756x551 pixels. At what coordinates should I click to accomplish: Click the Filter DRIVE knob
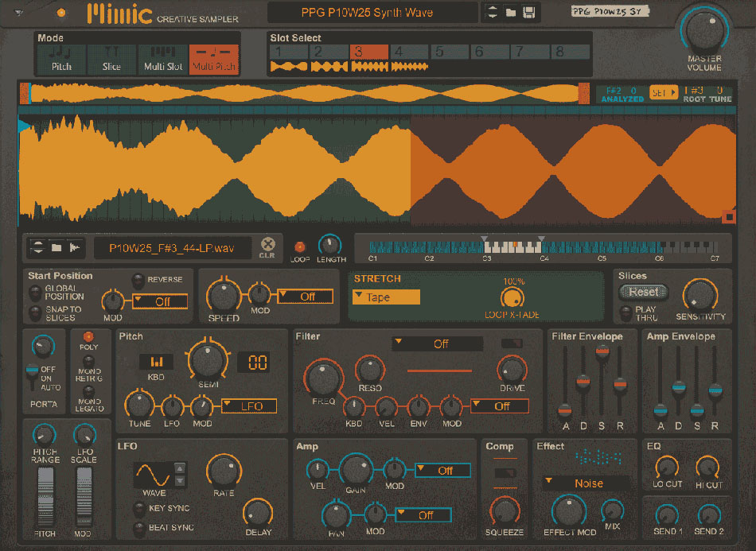coord(512,370)
